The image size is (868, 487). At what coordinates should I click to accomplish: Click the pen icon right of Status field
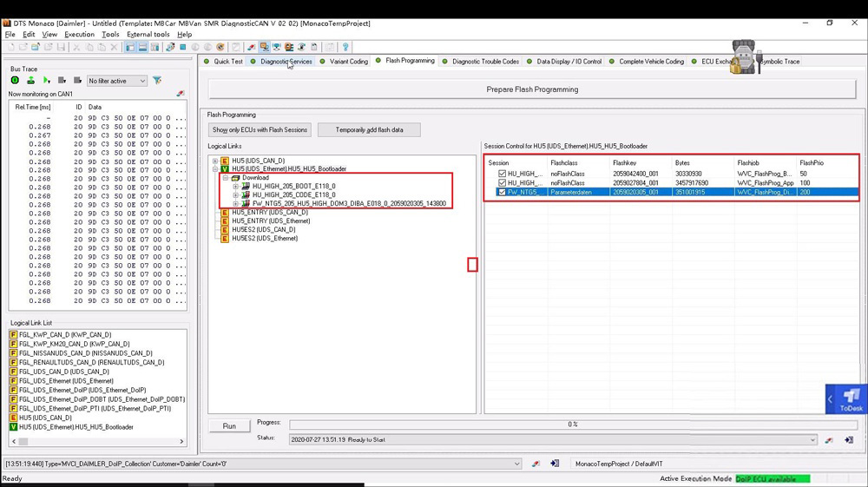pyautogui.click(x=829, y=440)
